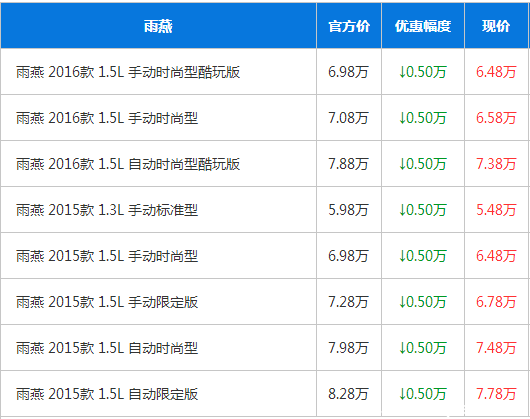Click the 雨燕 column header
The image size is (530, 419).
pos(158,26)
